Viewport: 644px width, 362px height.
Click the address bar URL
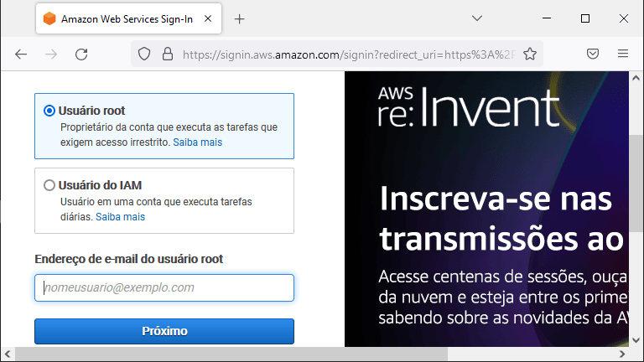pyautogui.click(x=349, y=54)
